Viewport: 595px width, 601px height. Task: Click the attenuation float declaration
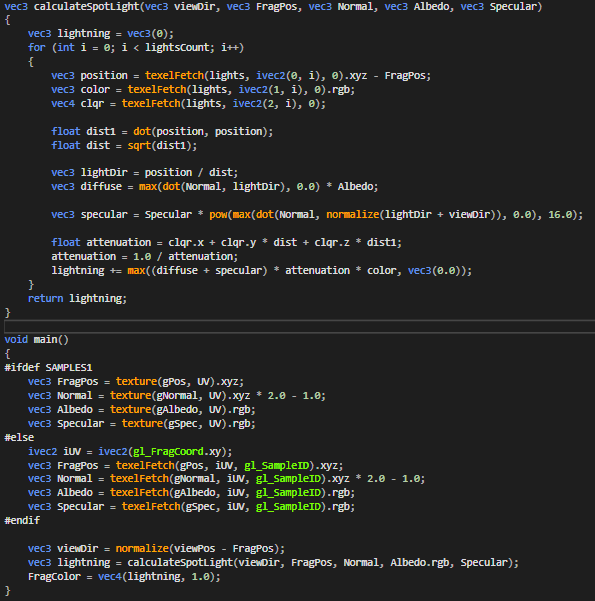tap(118, 243)
